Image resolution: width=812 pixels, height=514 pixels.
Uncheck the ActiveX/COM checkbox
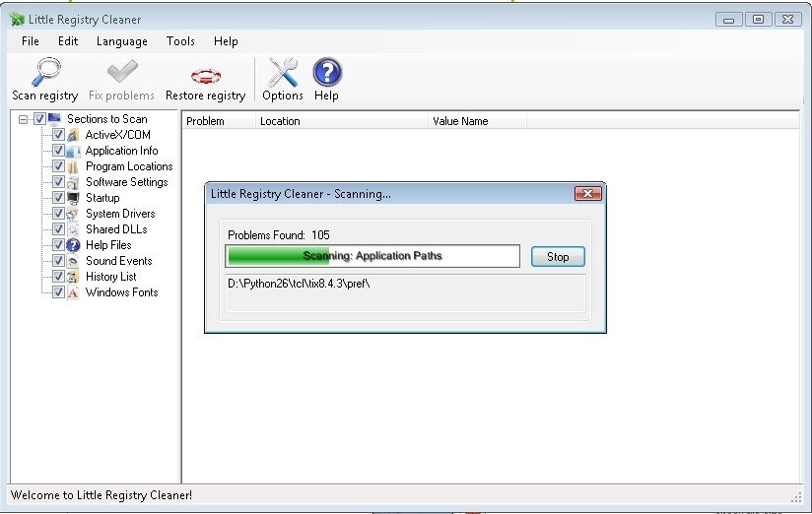pos(58,135)
